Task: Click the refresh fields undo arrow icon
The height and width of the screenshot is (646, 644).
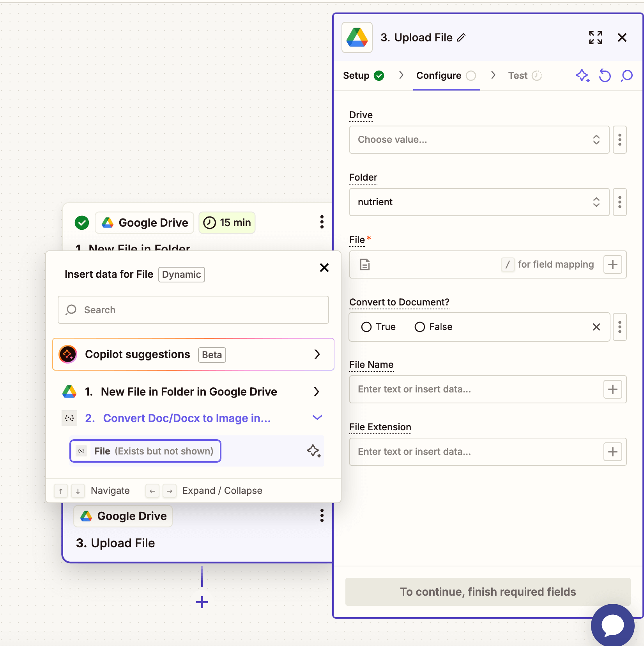Action: tap(605, 75)
